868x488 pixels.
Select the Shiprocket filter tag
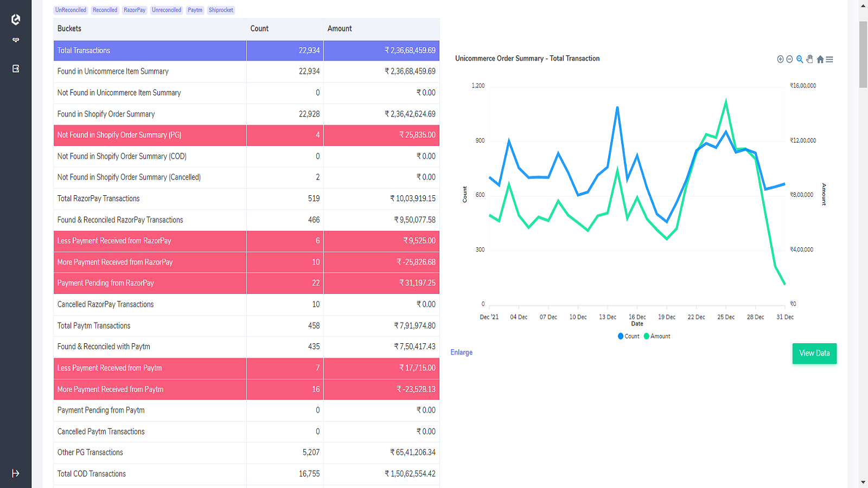[x=221, y=10]
